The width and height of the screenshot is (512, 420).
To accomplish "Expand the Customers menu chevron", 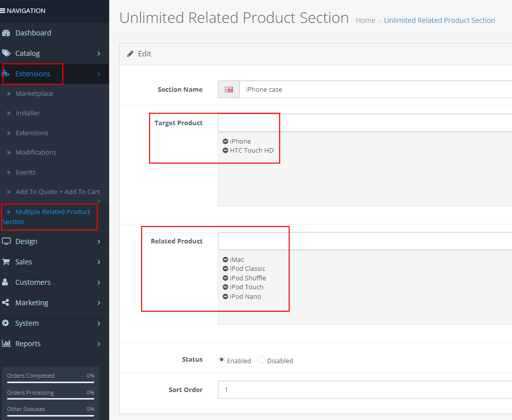I will [x=99, y=282].
